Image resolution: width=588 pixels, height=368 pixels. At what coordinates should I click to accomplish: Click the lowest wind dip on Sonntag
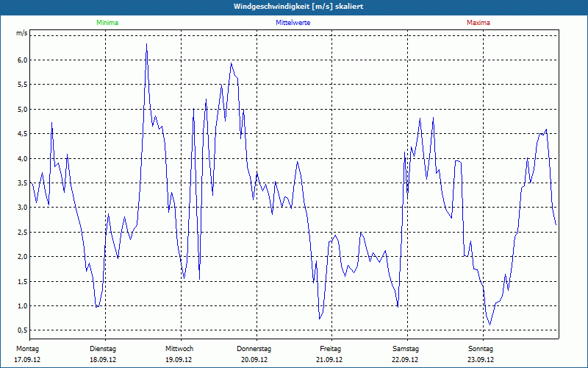(x=490, y=325)
